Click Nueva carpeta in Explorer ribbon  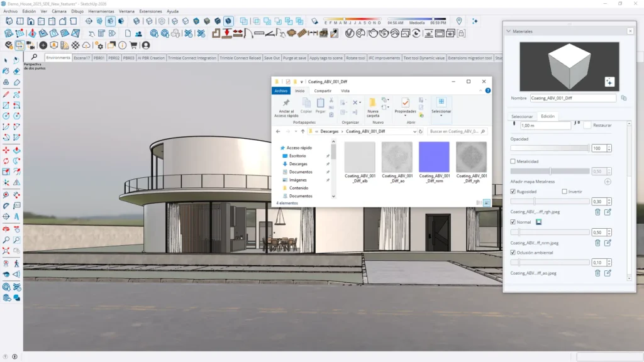[x=373, y=107]
